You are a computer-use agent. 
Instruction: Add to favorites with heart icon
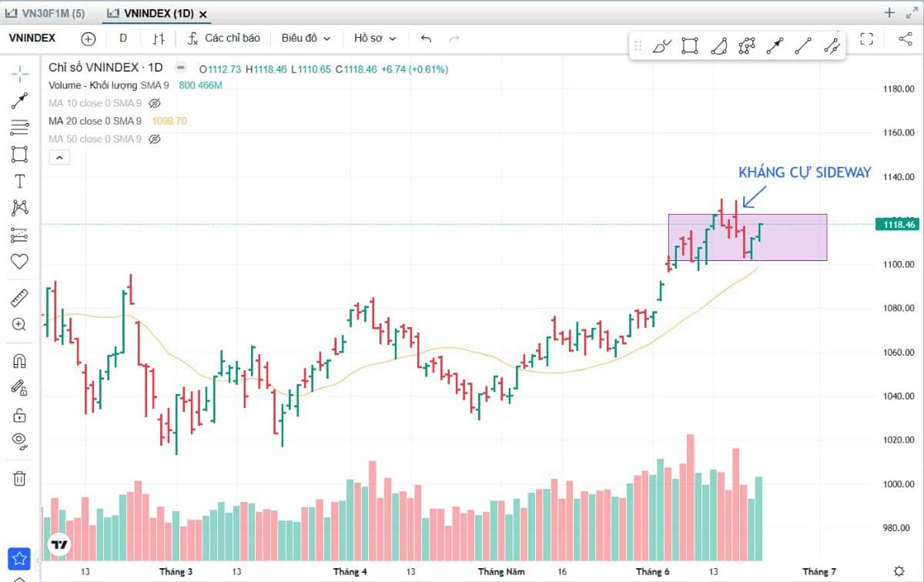(x=19, y=261)
